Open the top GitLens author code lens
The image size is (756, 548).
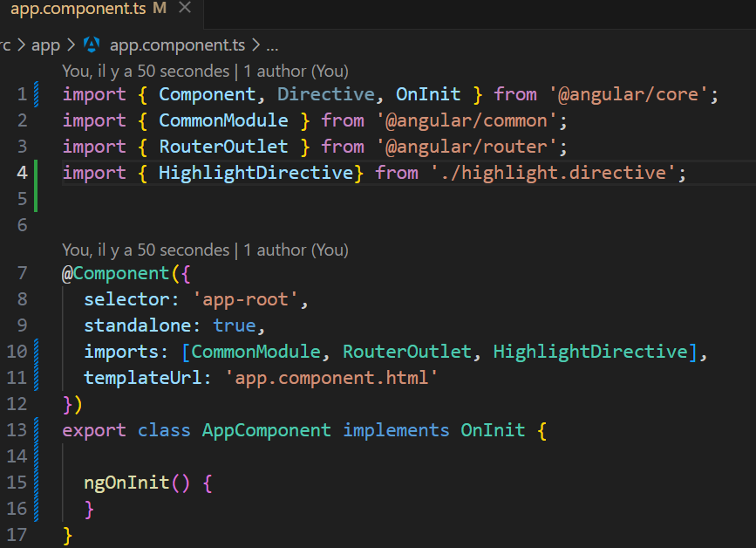(x=205, y=72)
